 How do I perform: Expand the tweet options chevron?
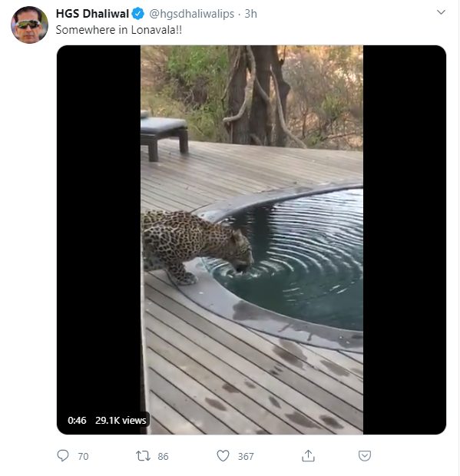[441, 12]
